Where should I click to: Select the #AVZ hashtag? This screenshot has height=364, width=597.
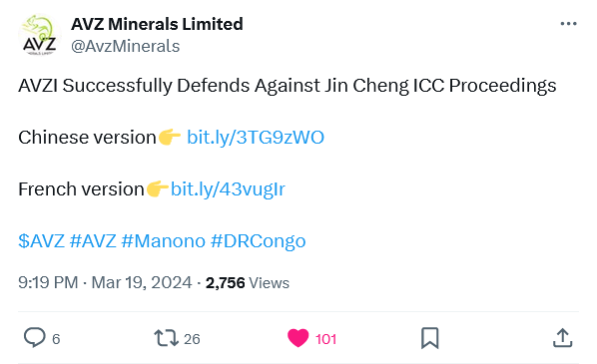(93, 240)
